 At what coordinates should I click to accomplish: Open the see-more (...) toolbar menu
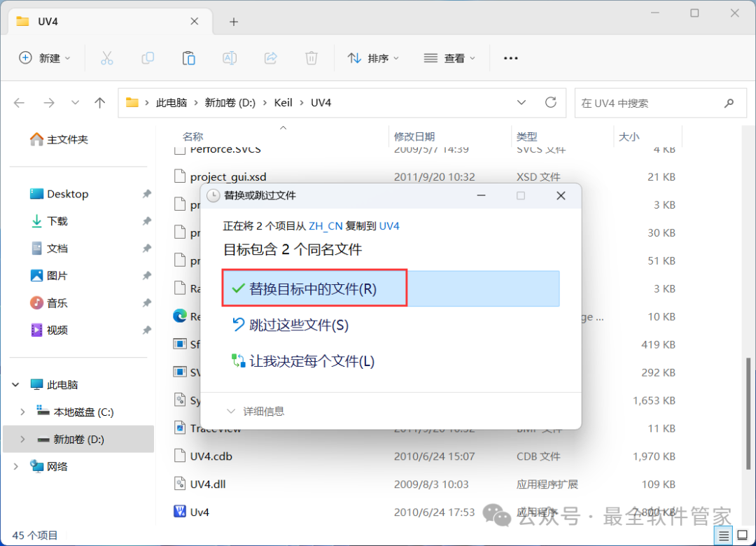coord(510,58)
